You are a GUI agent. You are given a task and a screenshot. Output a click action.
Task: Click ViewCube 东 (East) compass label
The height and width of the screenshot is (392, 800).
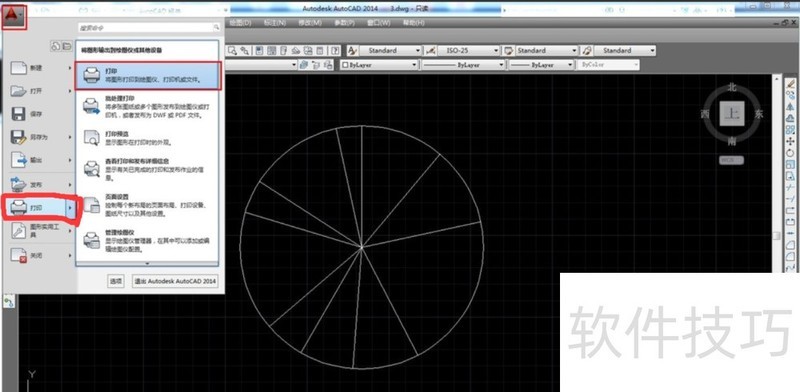(759, 114)
